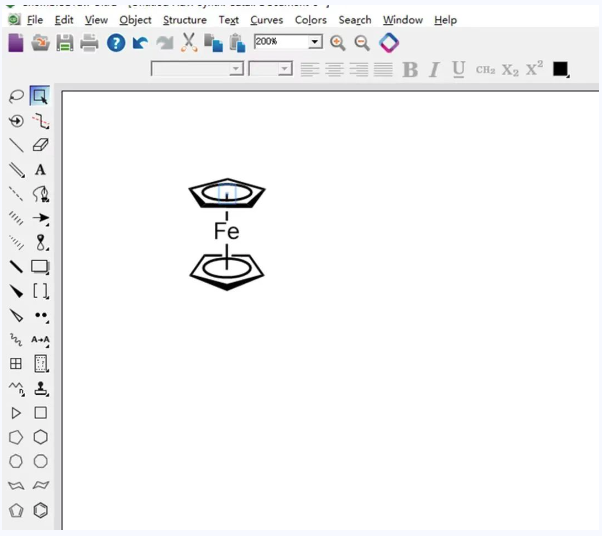This screenshot has height=536, width=602.
Task: Select the Solid Bond tool
Action: tap(16, 146)
